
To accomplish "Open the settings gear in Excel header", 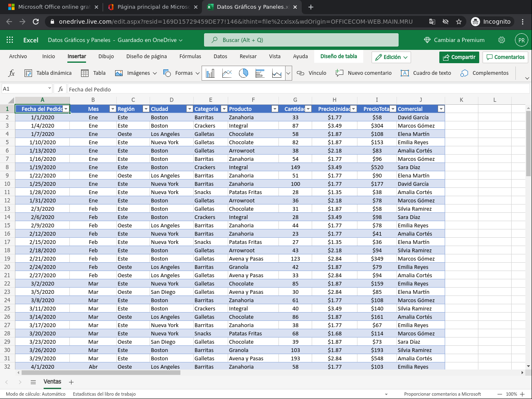I will [502, 40].
